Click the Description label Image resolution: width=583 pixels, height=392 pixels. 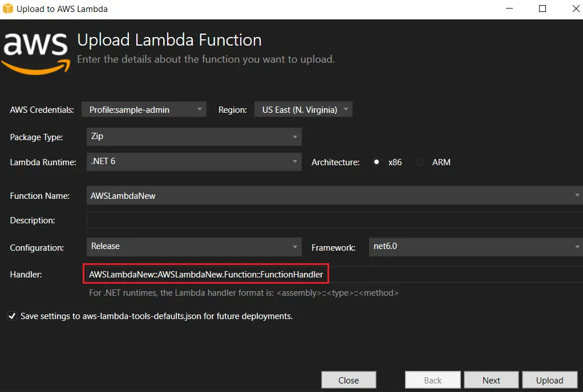(x=33, y=220)
